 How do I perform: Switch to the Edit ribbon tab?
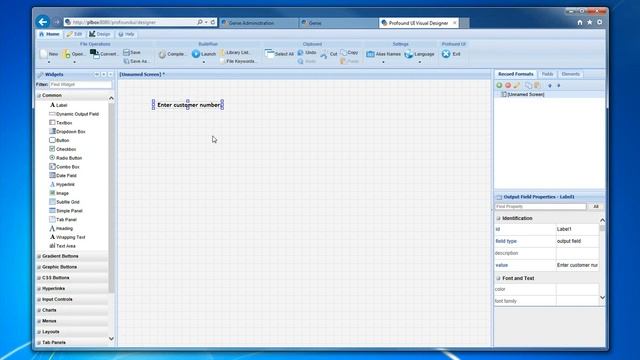pyautogui.click(x=75, y=34)
